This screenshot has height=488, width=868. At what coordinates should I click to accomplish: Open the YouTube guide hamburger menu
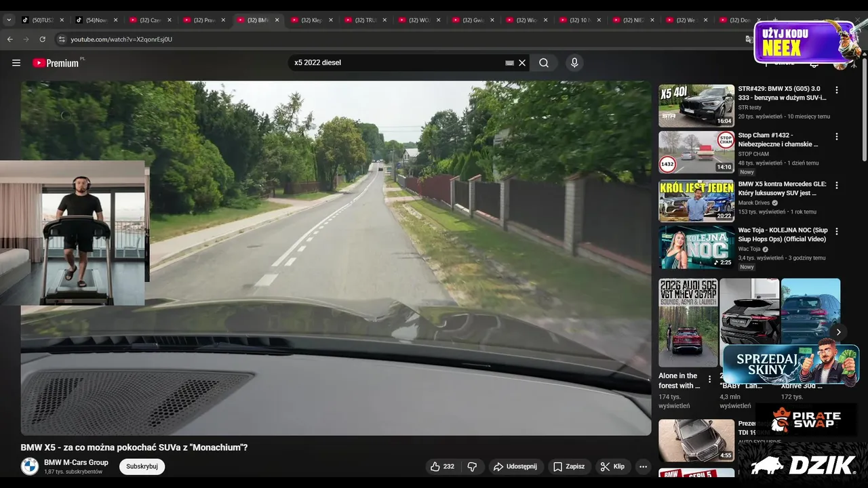[x=16, y=63]
